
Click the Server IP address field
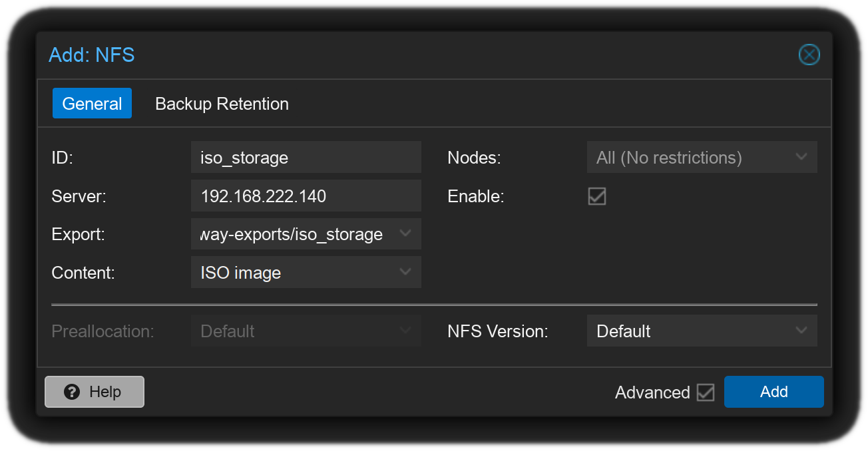coord(305,196)
